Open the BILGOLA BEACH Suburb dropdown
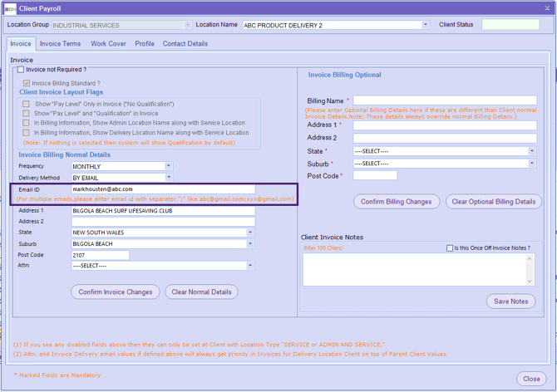557x392 pixels. tap(250, 243)
